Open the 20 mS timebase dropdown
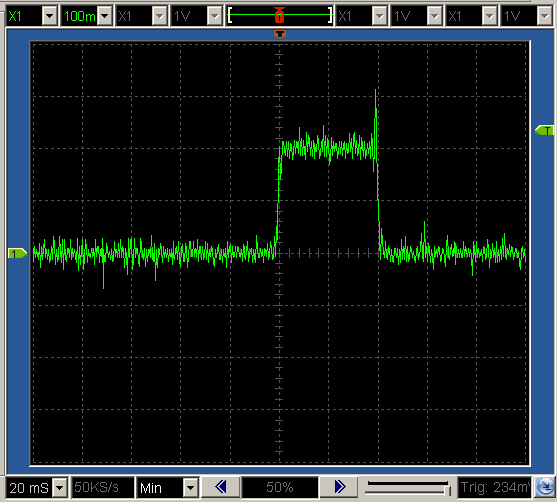The width and height of the screenshot is (557, 502). click(60, 487)
